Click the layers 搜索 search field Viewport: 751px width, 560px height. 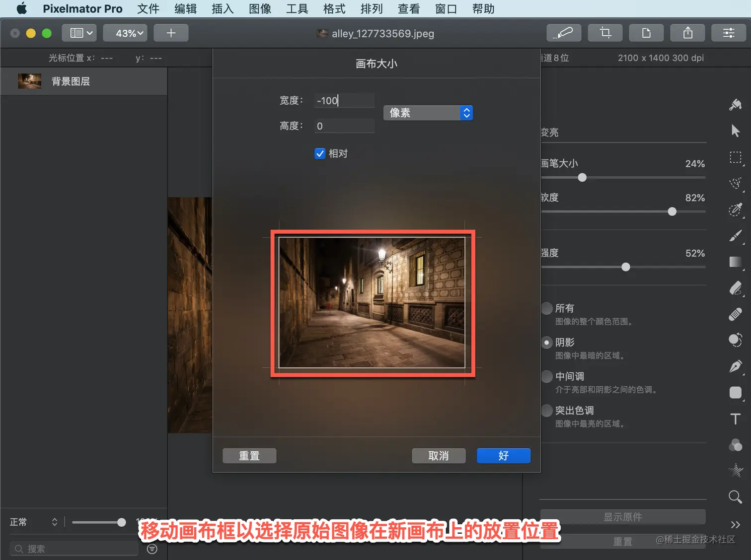click(74, 549)
